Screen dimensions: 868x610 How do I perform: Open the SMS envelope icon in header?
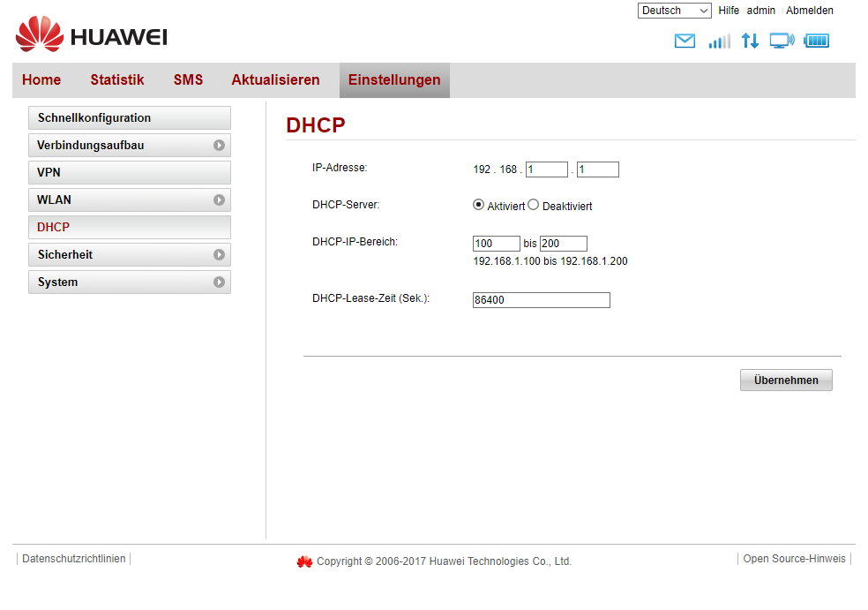(x=685, y=41)
